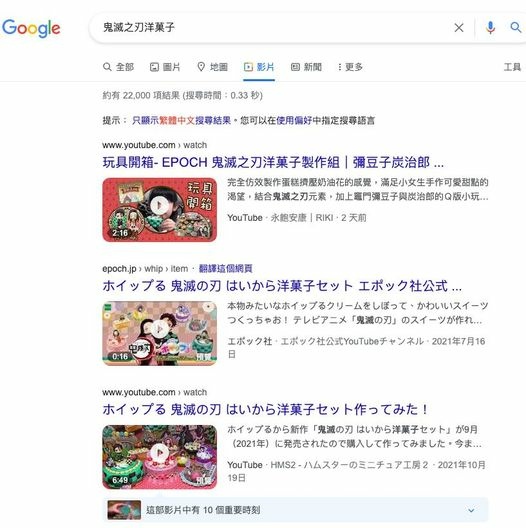
Task: Open the 使用偏好 preferences link
Action: point(294,121)
